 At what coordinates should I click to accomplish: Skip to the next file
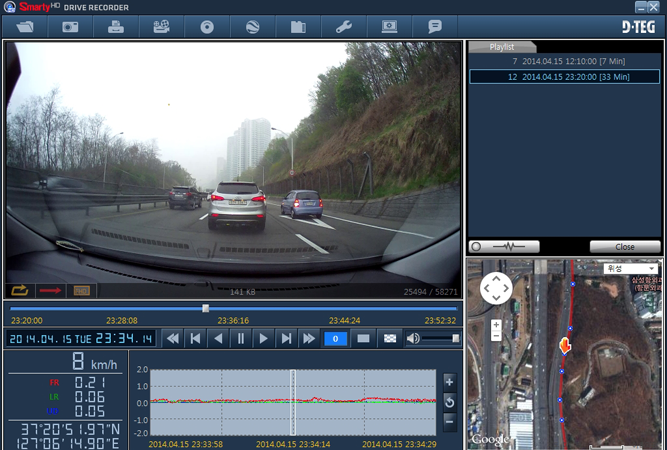tap(286, 339)
